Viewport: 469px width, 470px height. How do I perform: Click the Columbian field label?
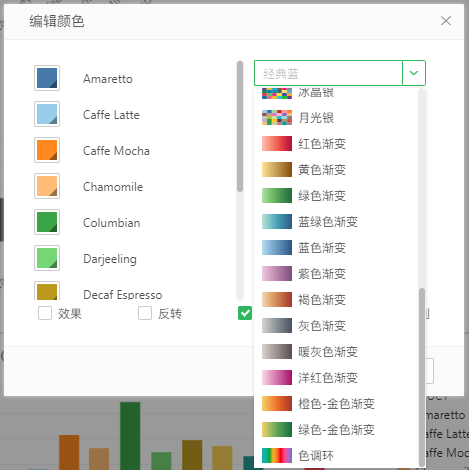coord(112,223)
